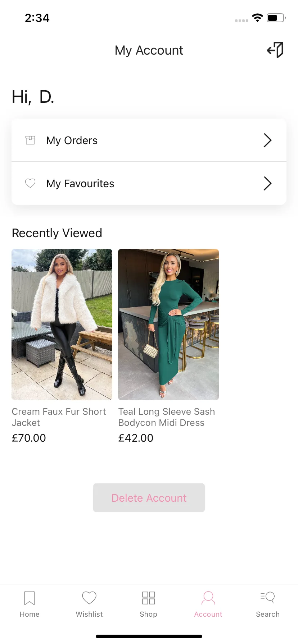This screenshot has width=298, height=644.
Task: Tap the Home bookmark icon
Action: [30, 598]
